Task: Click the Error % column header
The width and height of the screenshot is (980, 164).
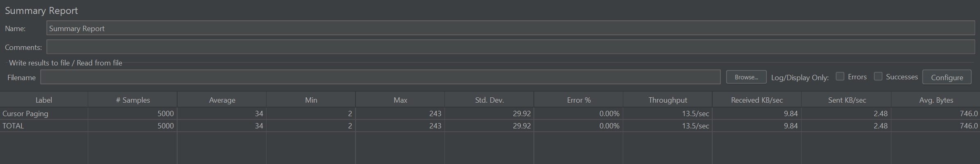Action: pyautogui.click(x=579, y=100)
